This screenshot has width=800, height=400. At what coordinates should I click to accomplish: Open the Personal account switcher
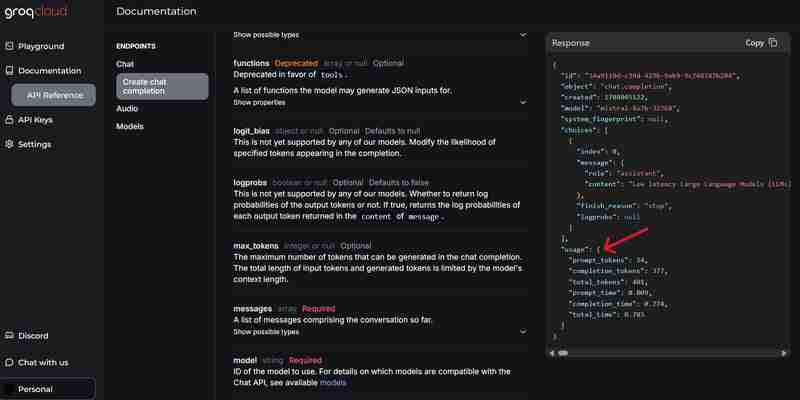pos(48,389)
